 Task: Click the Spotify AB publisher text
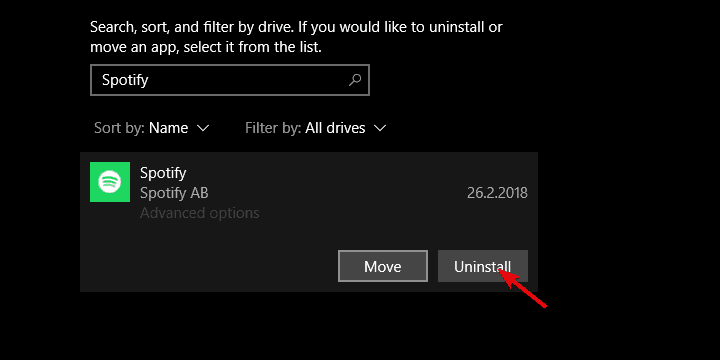174,193
